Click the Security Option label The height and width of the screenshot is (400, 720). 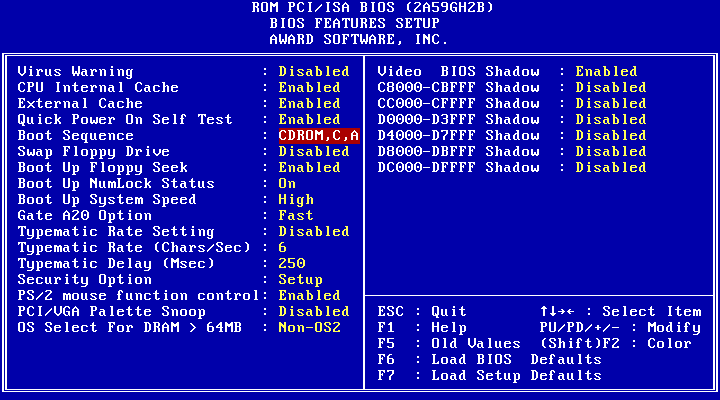click(x=84, y=279)
